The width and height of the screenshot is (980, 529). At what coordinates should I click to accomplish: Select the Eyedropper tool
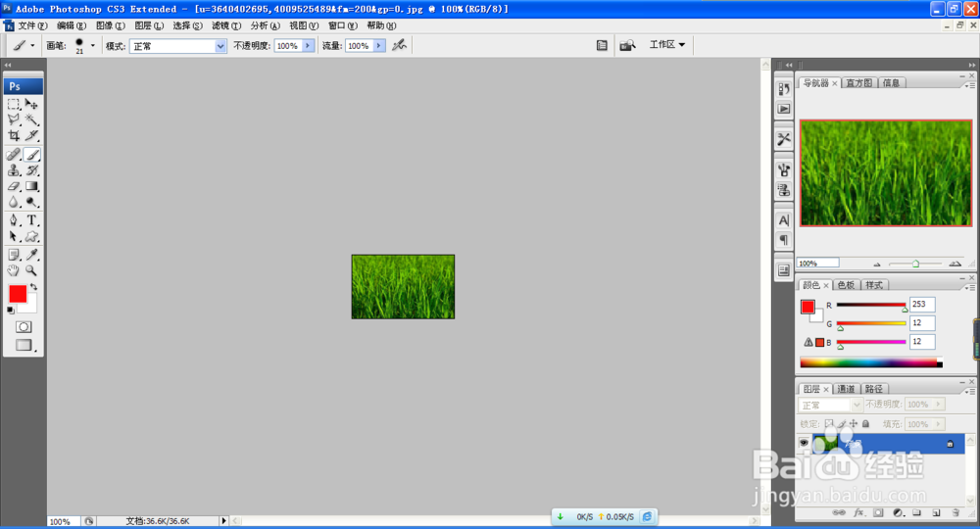click(32, 254)
